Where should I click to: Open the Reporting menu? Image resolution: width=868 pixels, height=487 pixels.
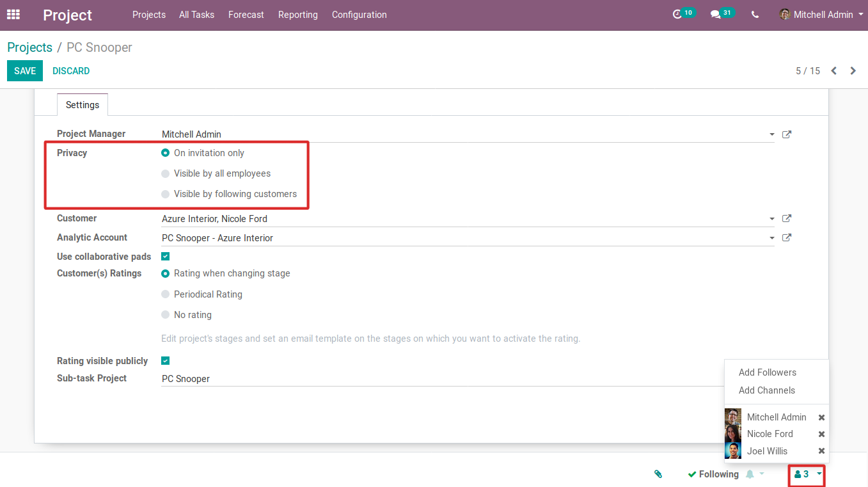point(298,14)
